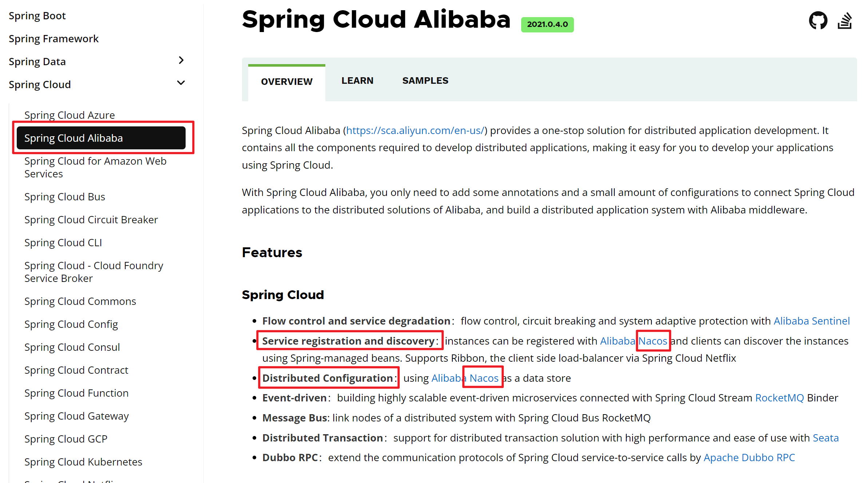
Task: Visit the RocketMQ link
Action: 779,398
